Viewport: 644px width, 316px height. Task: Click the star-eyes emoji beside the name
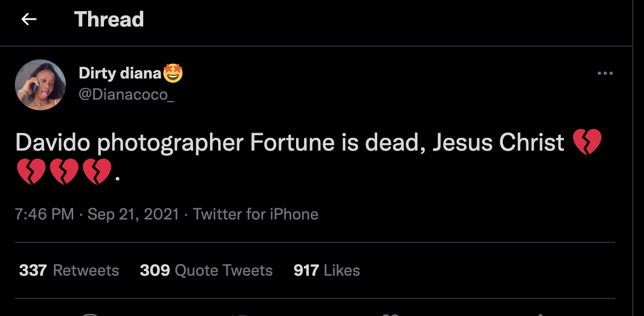tap(173, 73)
